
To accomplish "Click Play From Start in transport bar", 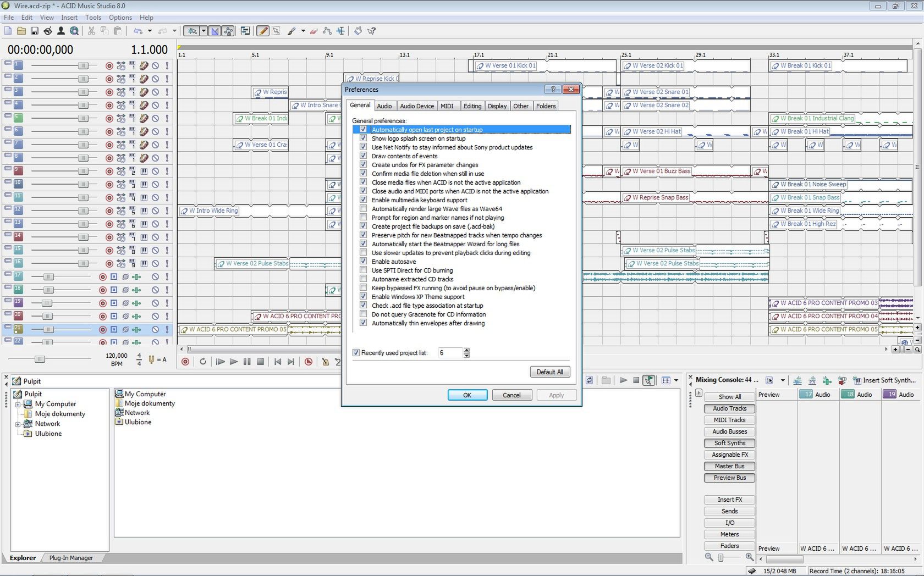I will (220, 362).
